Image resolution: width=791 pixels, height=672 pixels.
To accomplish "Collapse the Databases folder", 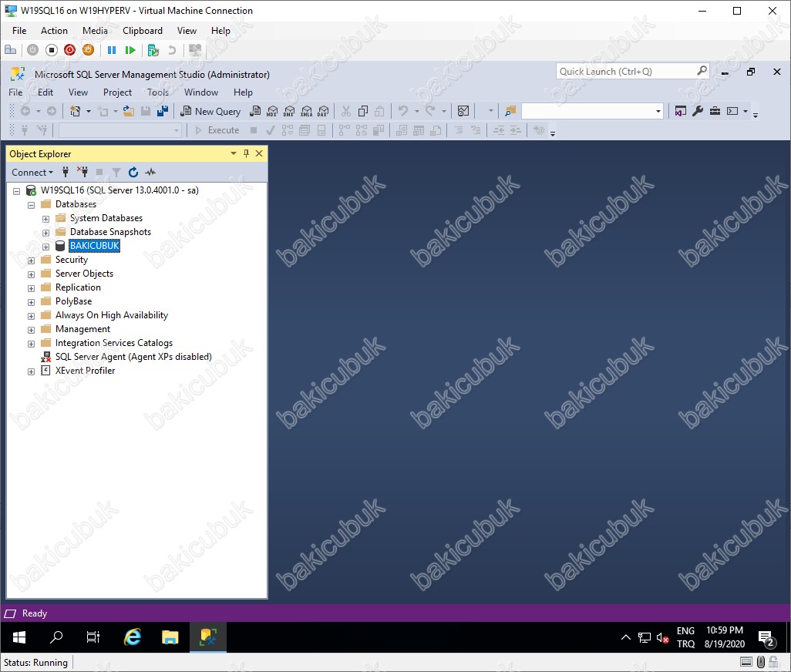I will (32, 205).
